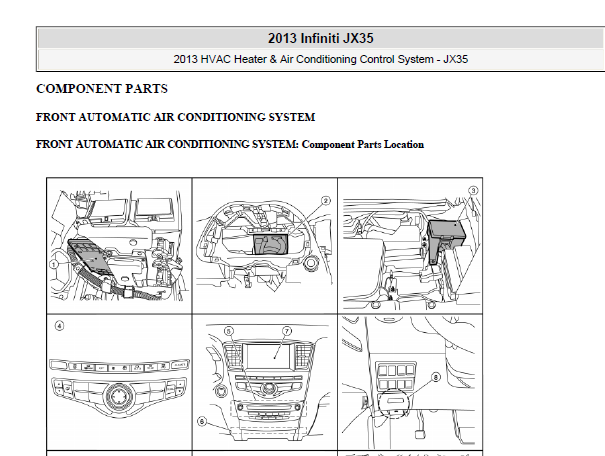The width and height of the screenshot is (605, 456).
Task: Click the 'COMPONENT PARTS' heading
Action: 102,89
